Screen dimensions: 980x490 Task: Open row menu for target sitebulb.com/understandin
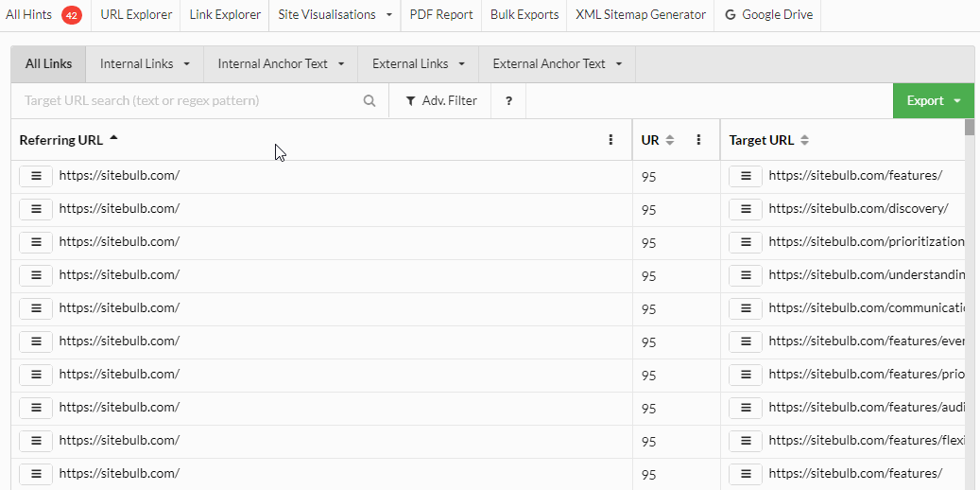pyautogui.click(x=746, y=275)
